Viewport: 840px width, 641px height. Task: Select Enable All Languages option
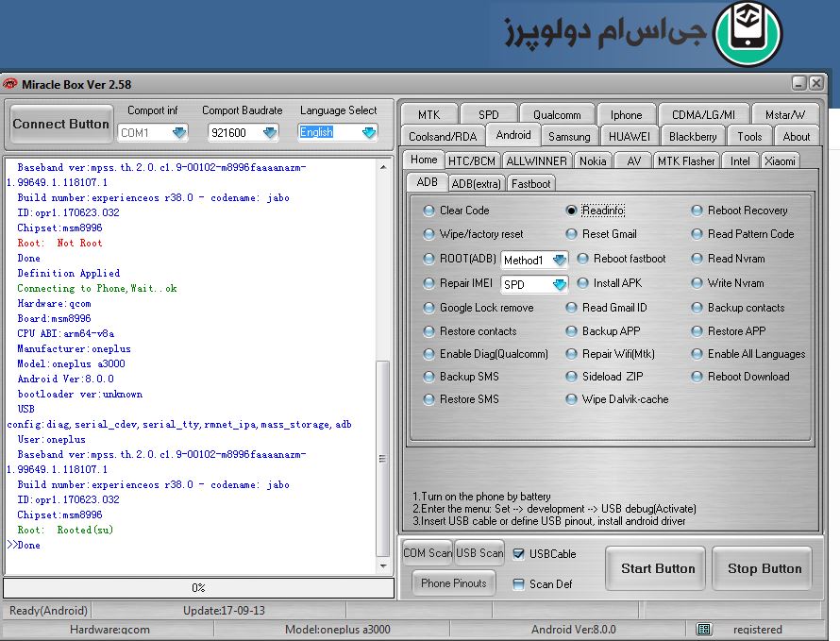click(x=697, y=354)
